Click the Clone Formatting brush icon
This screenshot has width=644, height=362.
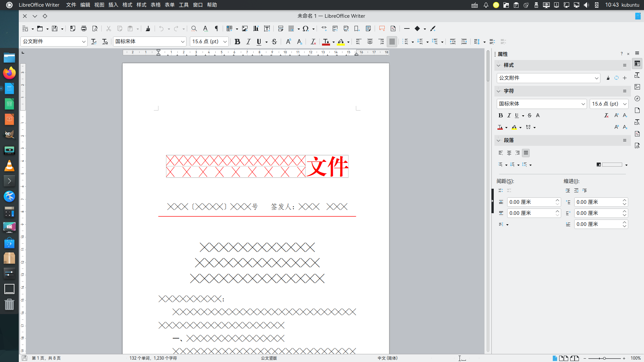(148, 28)
